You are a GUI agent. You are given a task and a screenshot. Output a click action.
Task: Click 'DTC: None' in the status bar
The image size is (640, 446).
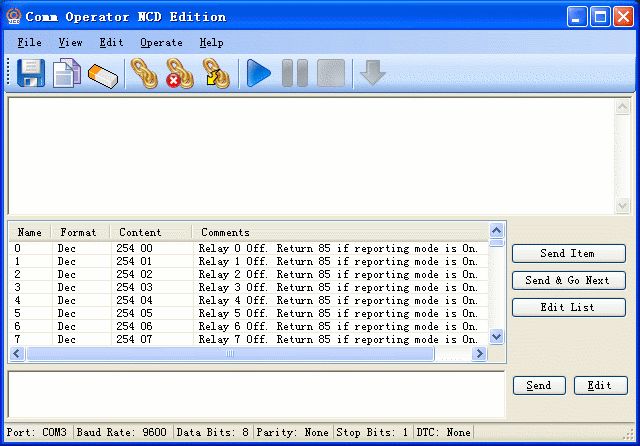[444, 433]
